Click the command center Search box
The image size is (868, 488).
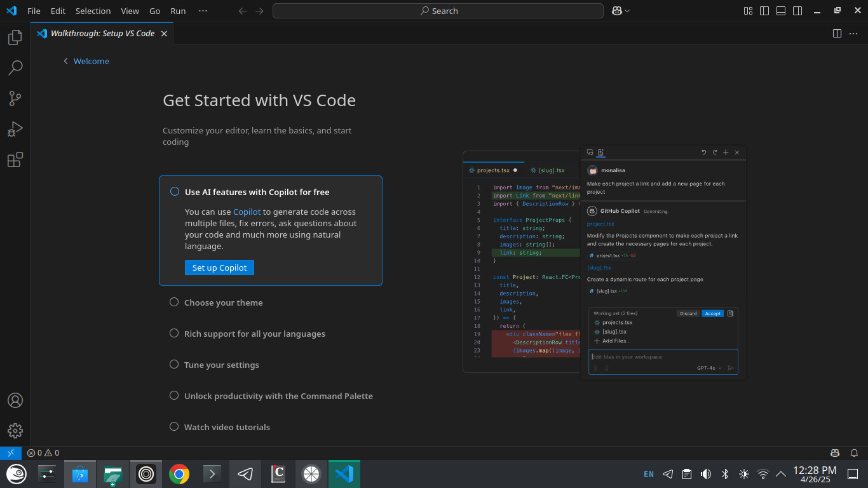click(438, 11)
